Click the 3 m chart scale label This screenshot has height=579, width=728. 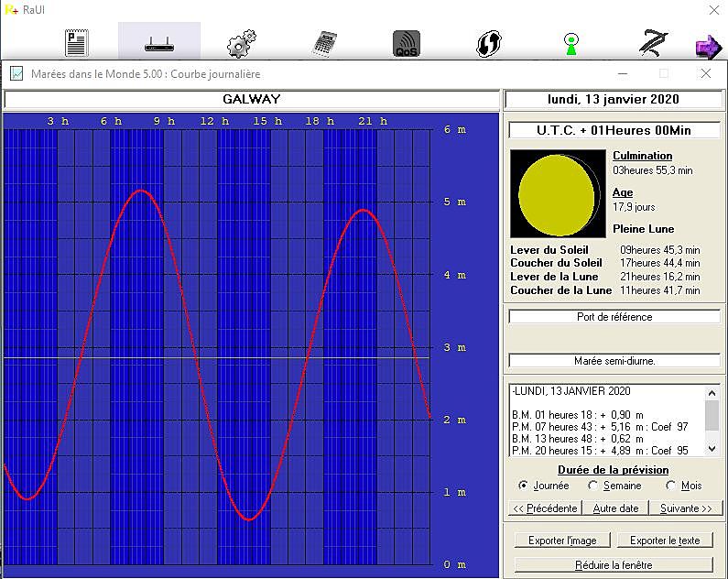[454, 347]
